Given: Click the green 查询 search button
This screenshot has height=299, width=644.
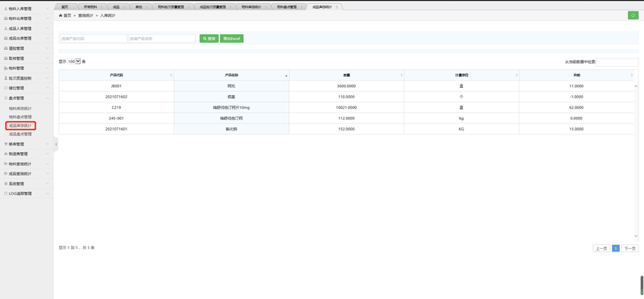Looking at the screenshot, I should click(x=209, y=38).
